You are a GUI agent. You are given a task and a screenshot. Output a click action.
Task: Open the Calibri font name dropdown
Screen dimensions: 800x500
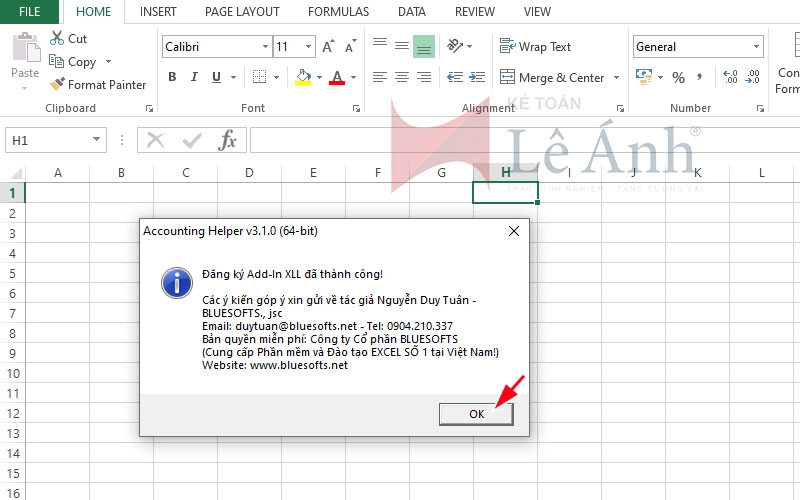tap(265, 47)
